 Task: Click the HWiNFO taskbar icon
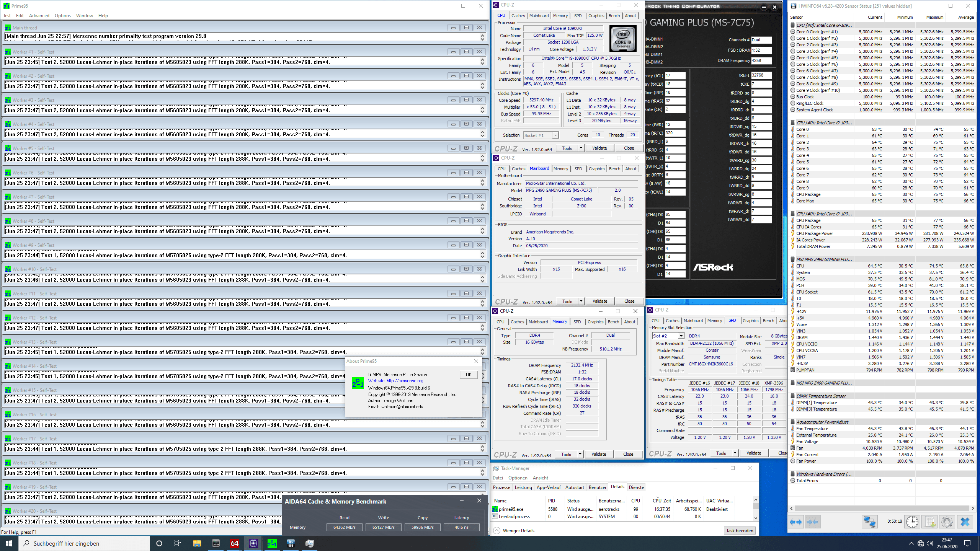291,543
